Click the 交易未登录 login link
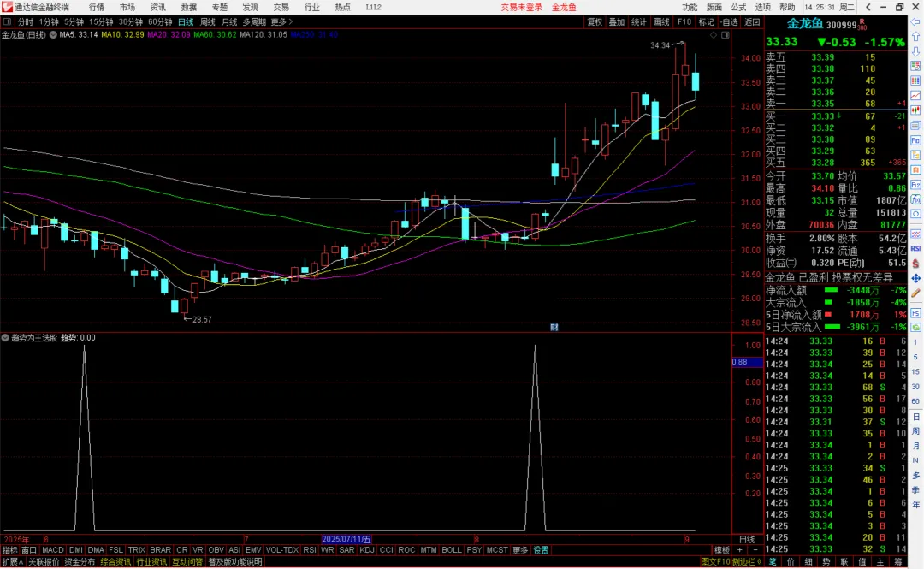 point(521,7)
